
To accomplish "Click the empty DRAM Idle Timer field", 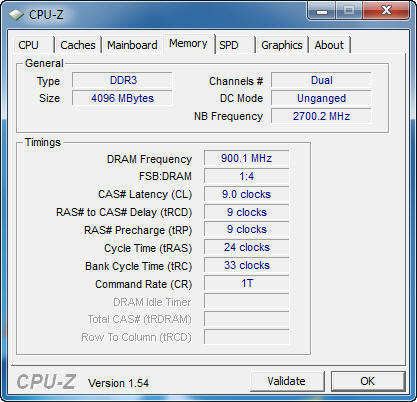I will click(247, 302).
